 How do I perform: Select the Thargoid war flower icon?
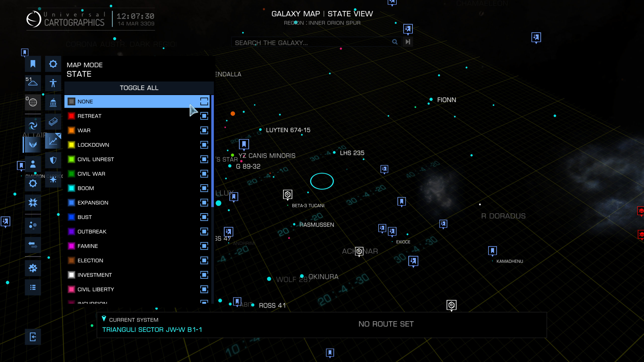pyautogui.click(x=33, y=203)
